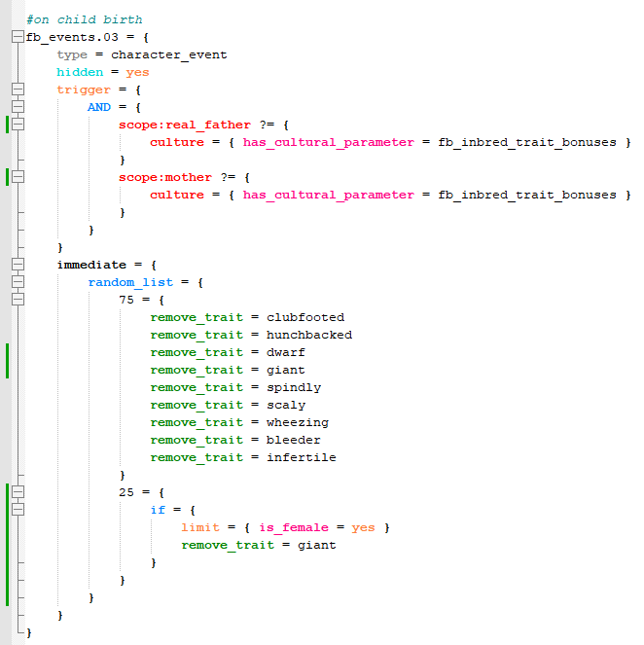Click the 'hunchbacked' trait name
The height and width of the screenshot is (645, 644).
click(x=309, y=335)
